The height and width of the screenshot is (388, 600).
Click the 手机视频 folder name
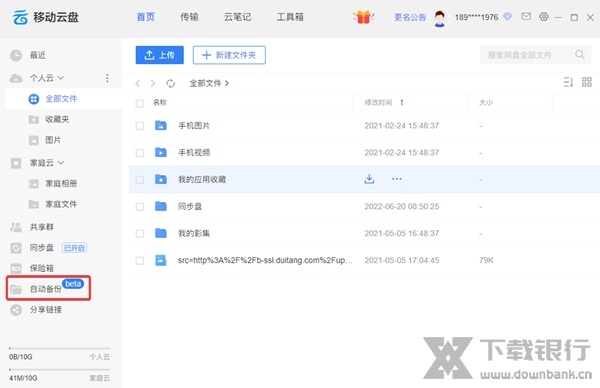tap(194, 153)
